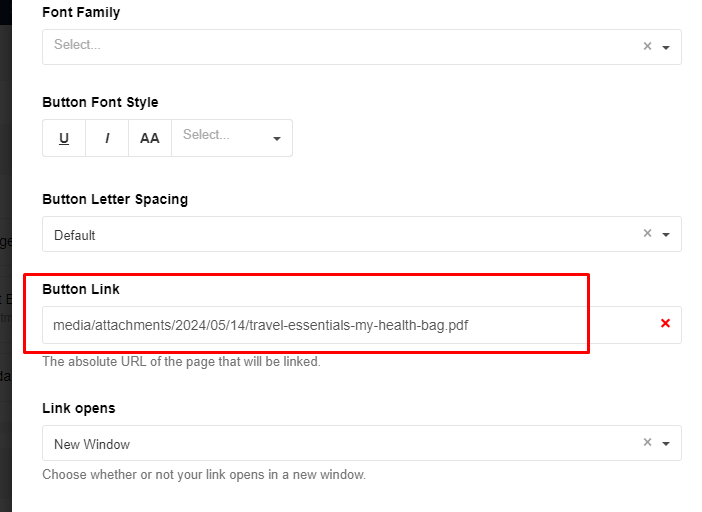
Task: Open the Font Family select box
Action: [362, 47]
